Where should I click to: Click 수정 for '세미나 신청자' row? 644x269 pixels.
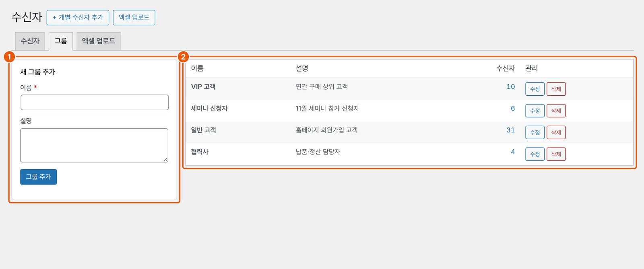535,111
